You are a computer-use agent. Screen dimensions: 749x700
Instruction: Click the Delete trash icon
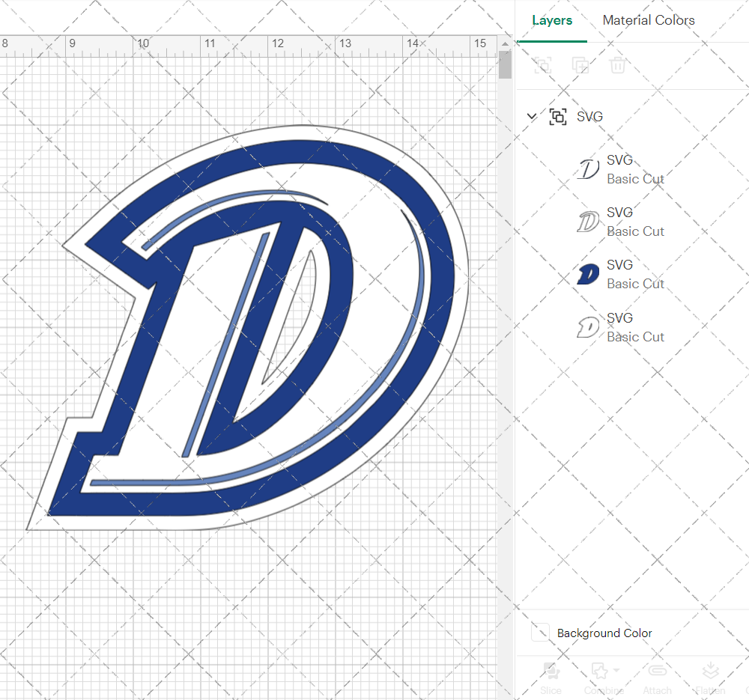(618, 65)
